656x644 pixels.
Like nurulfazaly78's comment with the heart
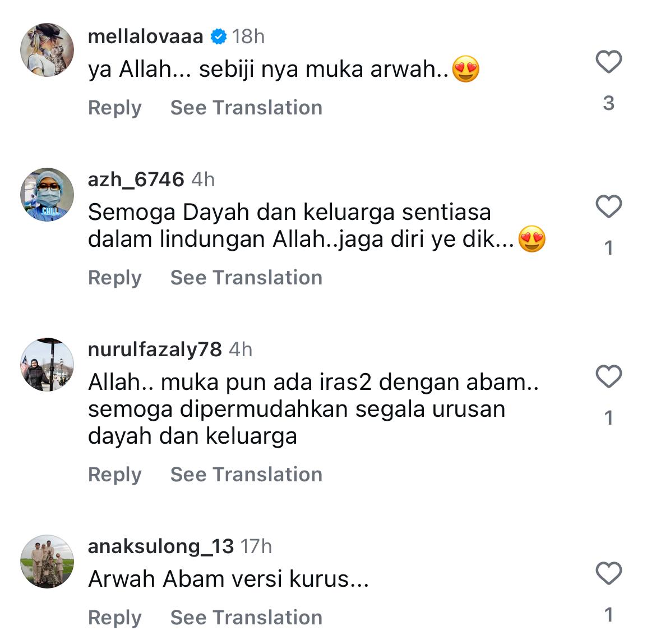[608, 376]
